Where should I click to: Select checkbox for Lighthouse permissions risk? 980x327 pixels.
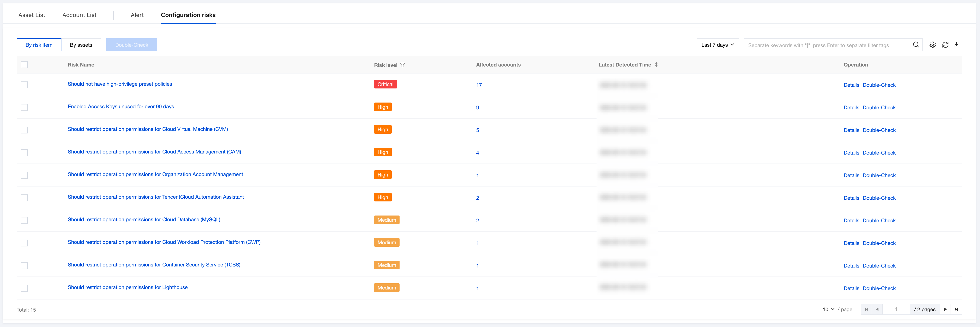[24, 288]
